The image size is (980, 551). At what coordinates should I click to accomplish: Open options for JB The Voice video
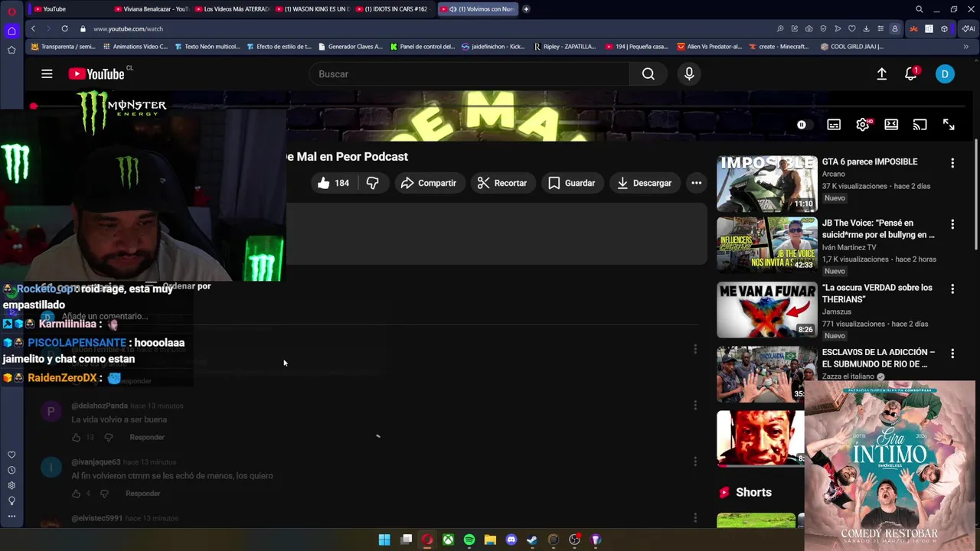tap(952, 224)
